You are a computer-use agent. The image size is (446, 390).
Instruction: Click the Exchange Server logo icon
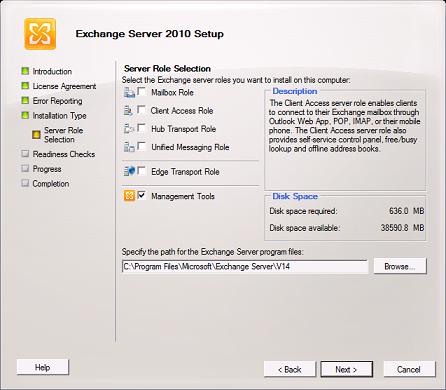pos(40,34)
